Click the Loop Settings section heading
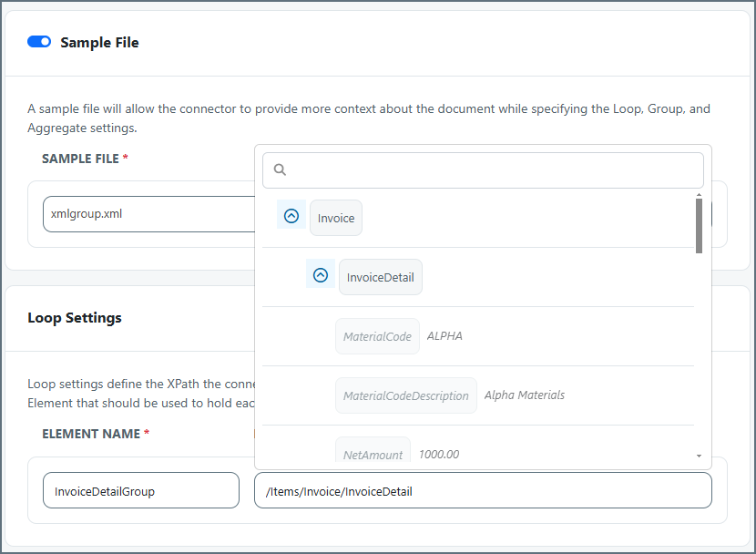The height and width of the screenshot is (554, 756). coord(75,318)
